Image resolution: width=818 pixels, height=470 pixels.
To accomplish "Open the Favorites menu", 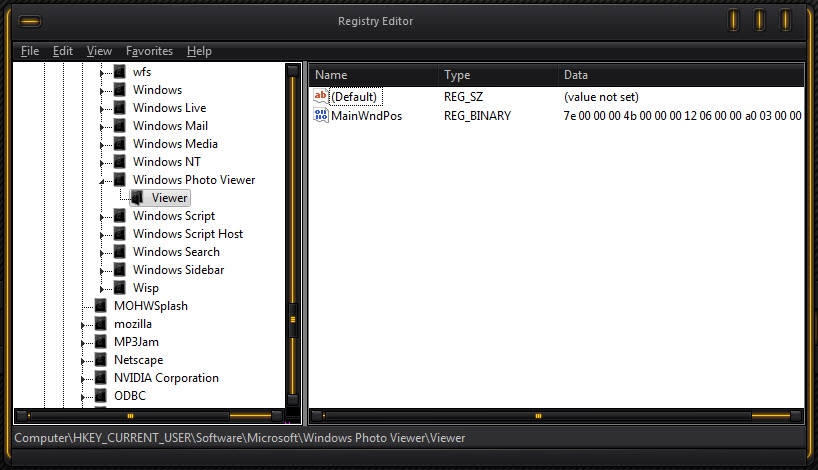I will [149, 51].
